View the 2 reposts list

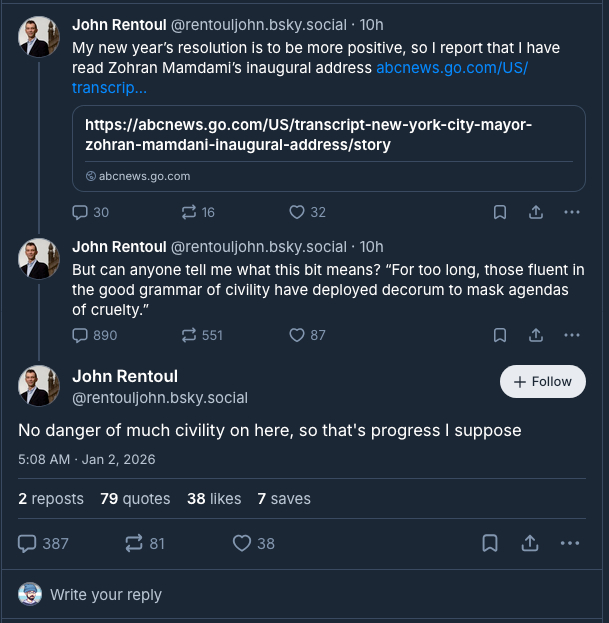[x=51, y=498]
